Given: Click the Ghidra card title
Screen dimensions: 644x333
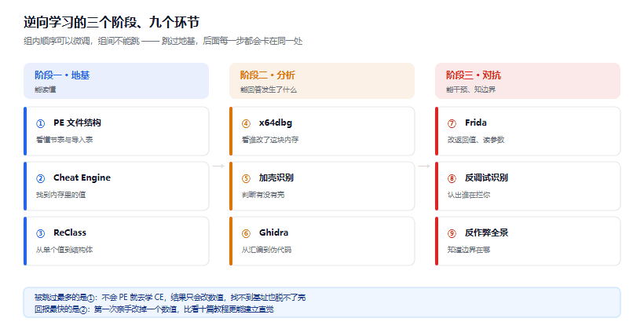Looking at the screenshot, I should (x=273, y=232).
